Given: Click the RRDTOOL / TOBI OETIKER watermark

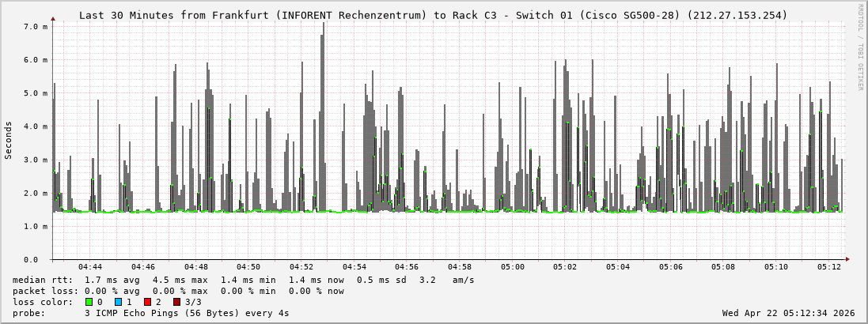Looking at the screenshot, I should pyautogui.click(x=860, y=47).
